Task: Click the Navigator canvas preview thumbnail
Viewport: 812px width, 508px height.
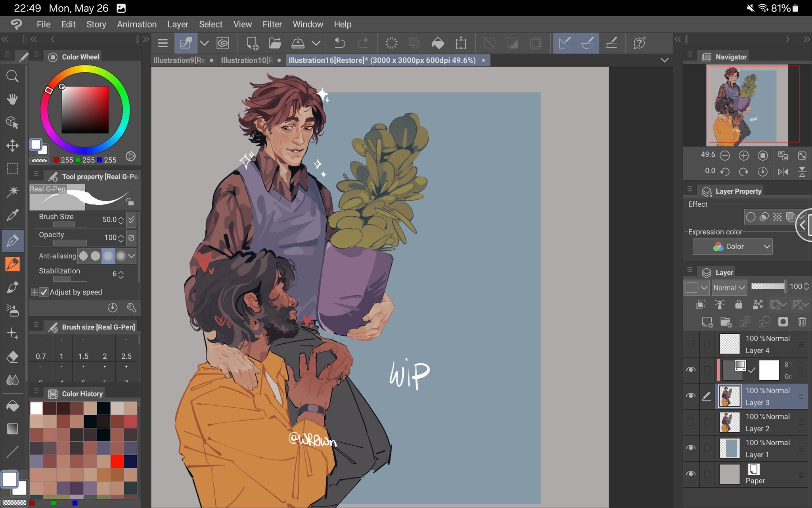Action: [x=748, y=106]
